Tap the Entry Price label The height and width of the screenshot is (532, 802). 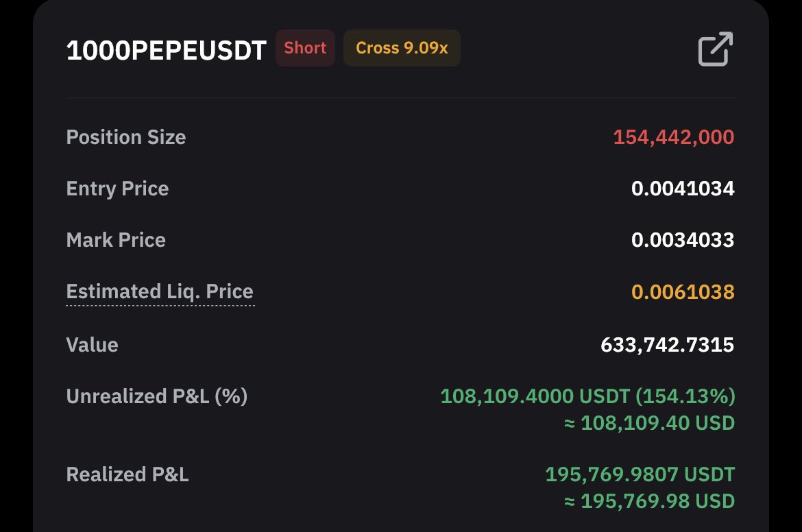118,189
